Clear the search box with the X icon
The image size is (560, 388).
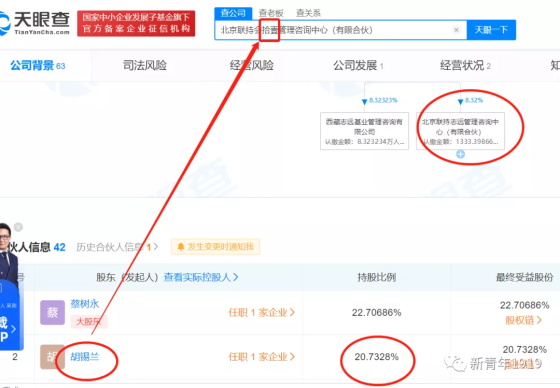456,30
